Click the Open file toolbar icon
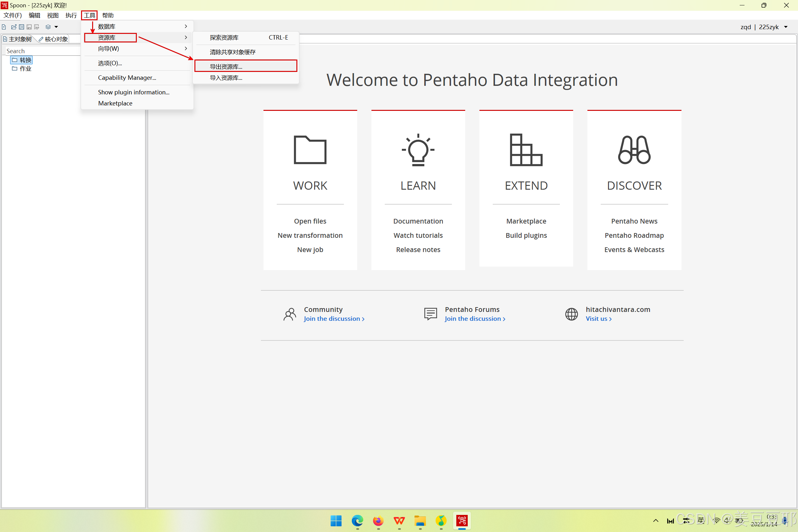Screen dimensions: 798x532 [x=14, y=27]
